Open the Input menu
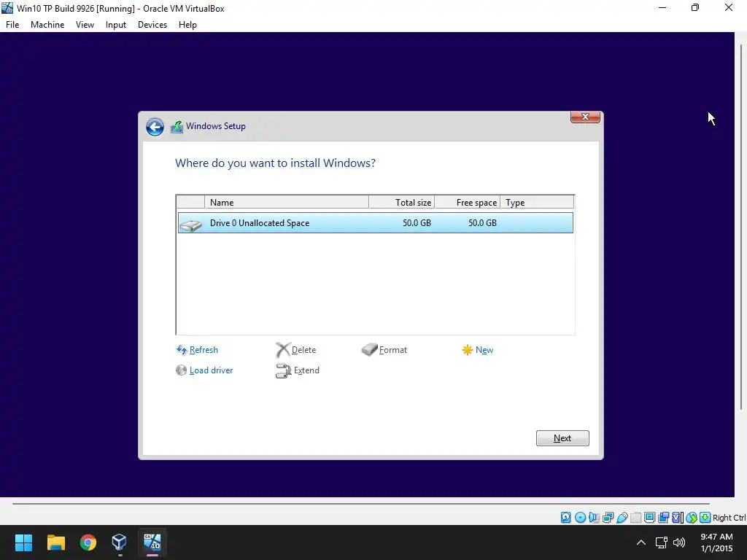Viewport: 747px width, 560px height. pyautogui.click(x=116, y=25)
